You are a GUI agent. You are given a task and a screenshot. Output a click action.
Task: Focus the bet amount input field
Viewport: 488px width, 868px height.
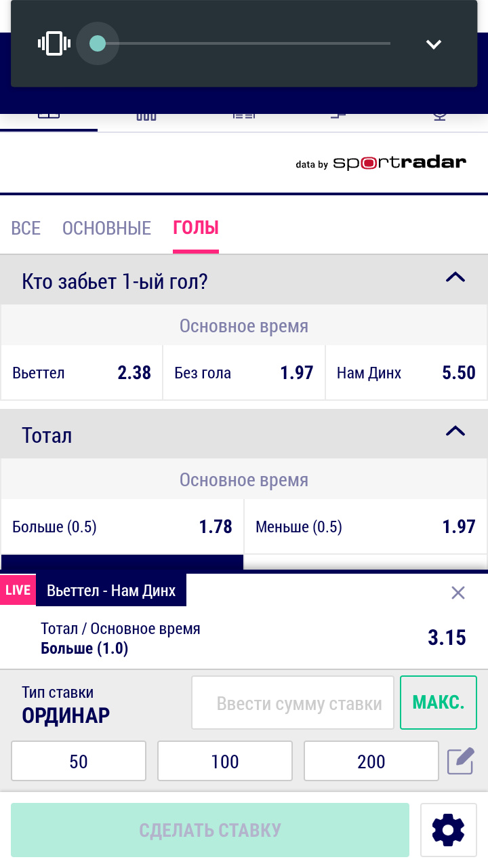[293, 703]
